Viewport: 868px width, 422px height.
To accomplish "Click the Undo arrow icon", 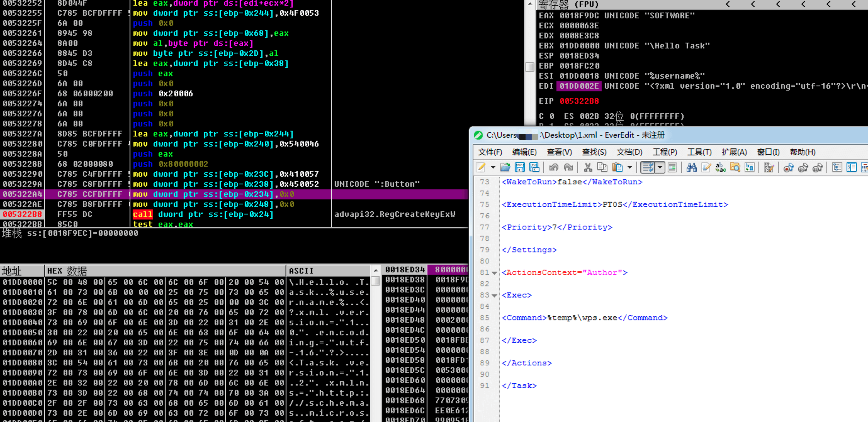I will [x=554, y=167].
